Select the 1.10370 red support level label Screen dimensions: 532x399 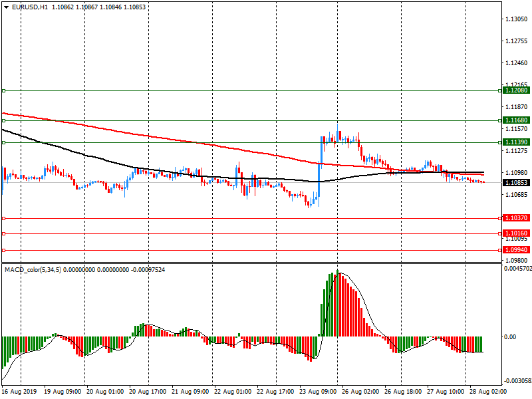pos(516,218)
